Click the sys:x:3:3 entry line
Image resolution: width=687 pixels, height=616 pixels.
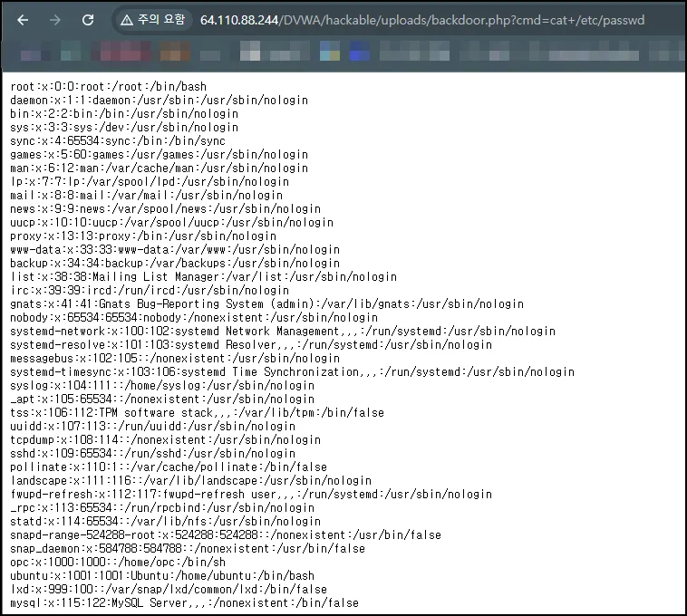[x=124, y=128]
